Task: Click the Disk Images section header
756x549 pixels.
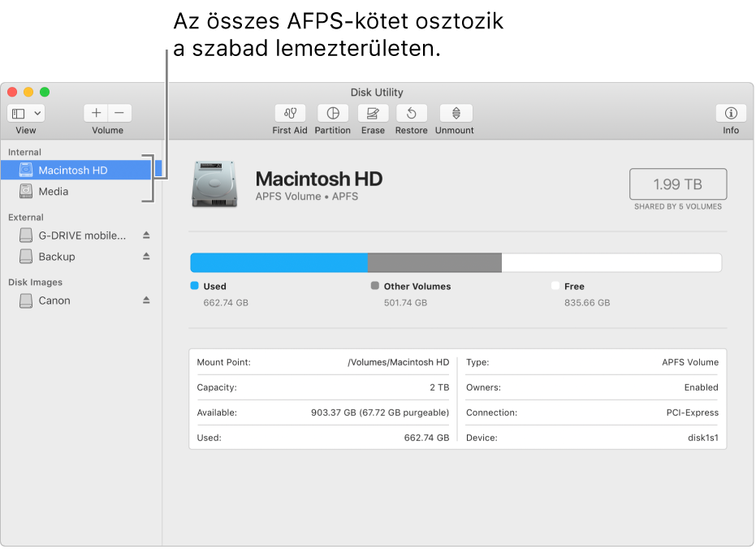Action: tap(35, 283)
